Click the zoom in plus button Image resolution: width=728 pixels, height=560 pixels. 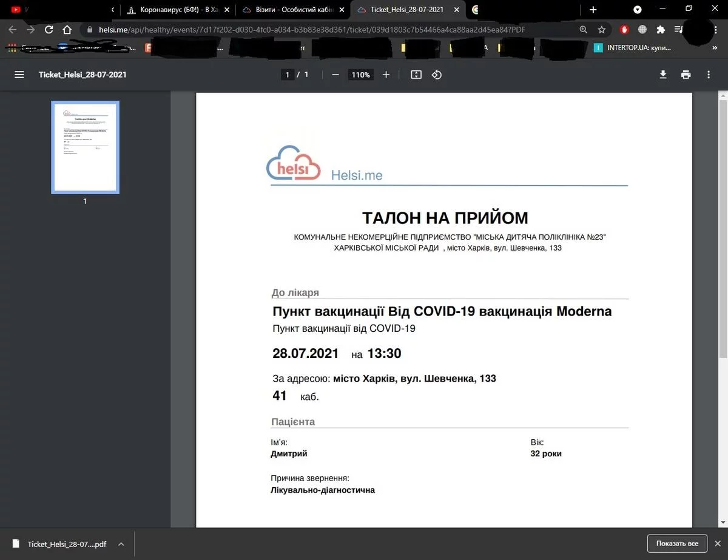tap(386, 75)
